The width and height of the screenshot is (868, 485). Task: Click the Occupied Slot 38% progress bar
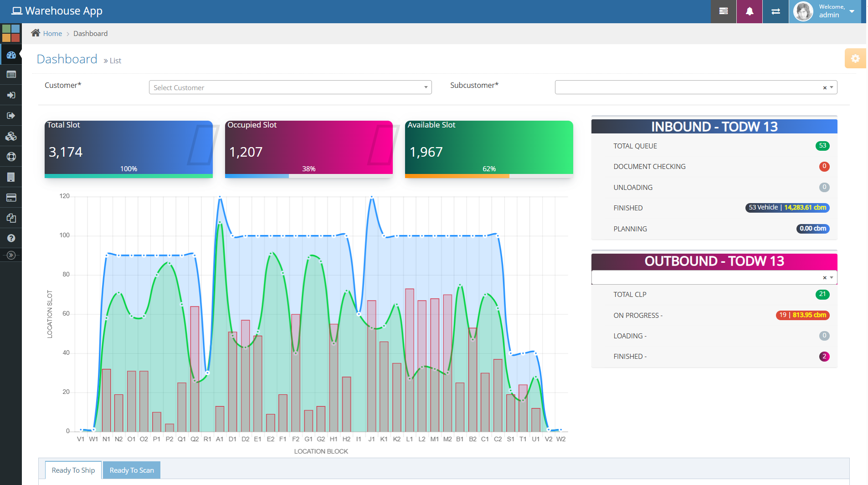[x=309, y=176]
